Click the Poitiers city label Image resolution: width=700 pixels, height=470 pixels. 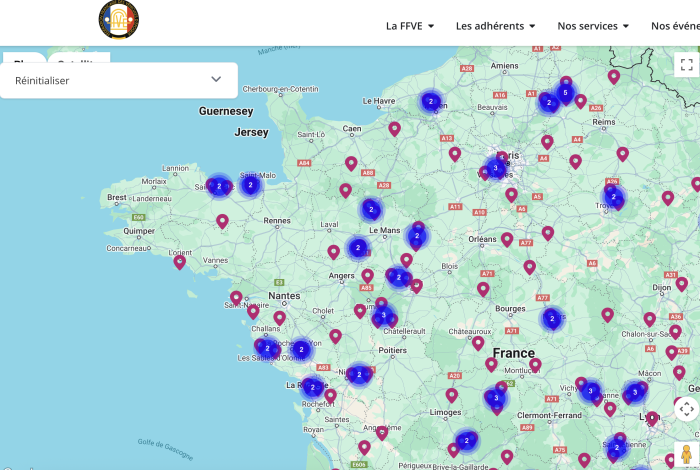(392, 350)
